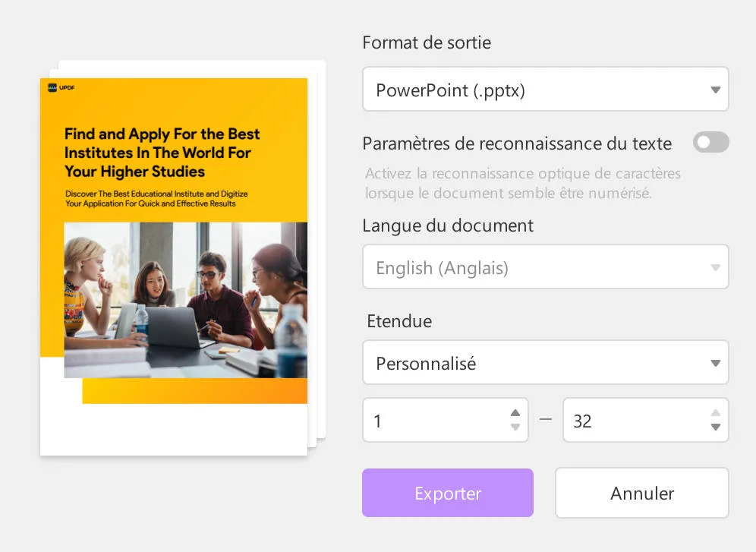Click the chevron on the PowerPoint format selector
This screenshot has height=552, width=756.
point(714,89)
